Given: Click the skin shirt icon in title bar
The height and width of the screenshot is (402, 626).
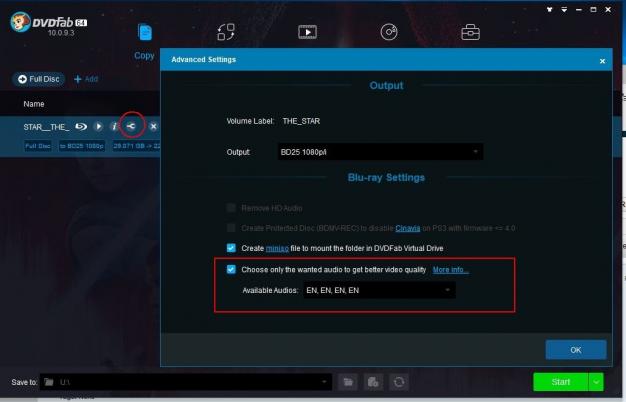Looking at the screenshot, I should (x=550, y=10).
